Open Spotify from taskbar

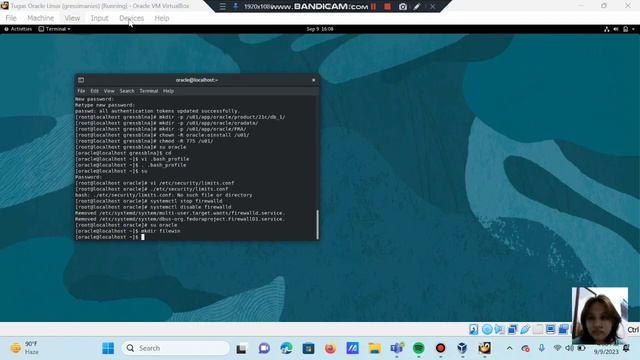tap(418, 348)
